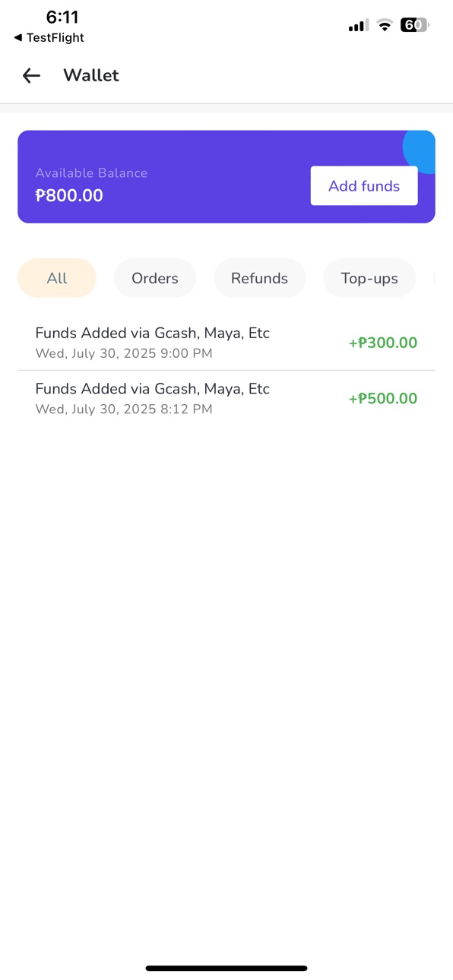Open the +₱500.00 funds added transaction
453x980 pixels.
point(226,399)
